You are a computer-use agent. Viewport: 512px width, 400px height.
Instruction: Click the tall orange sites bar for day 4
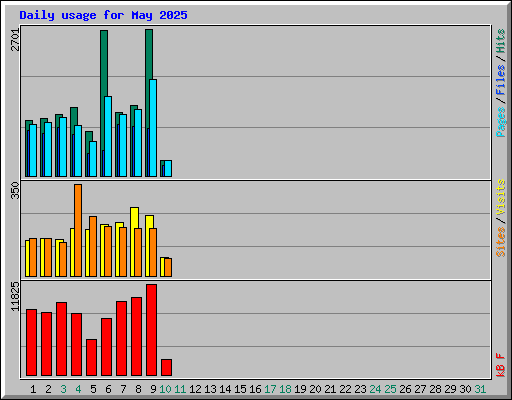point(78,230)
